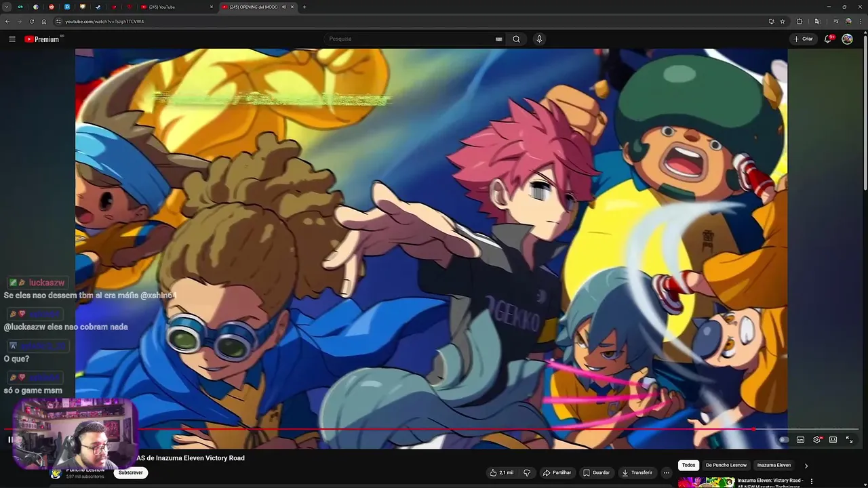Viewport: 868px width, 488px height.
Task: Dislike the video
Action: coord(527,472)
